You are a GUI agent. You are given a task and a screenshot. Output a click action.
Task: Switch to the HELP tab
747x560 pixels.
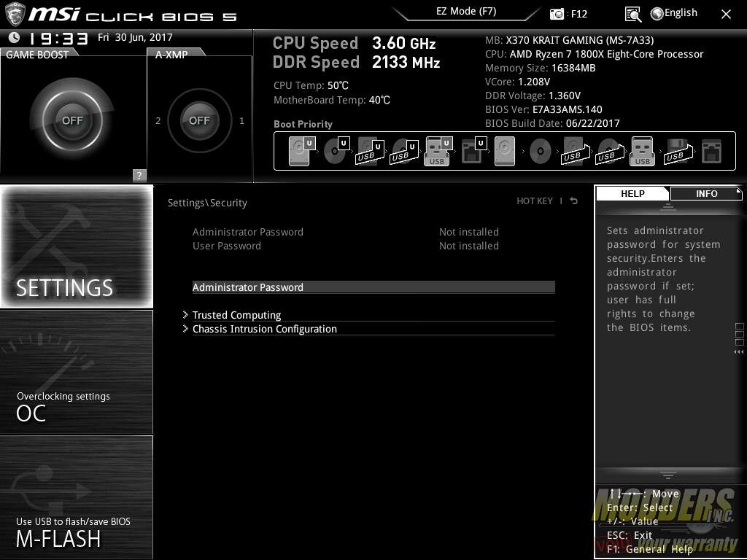632,193
